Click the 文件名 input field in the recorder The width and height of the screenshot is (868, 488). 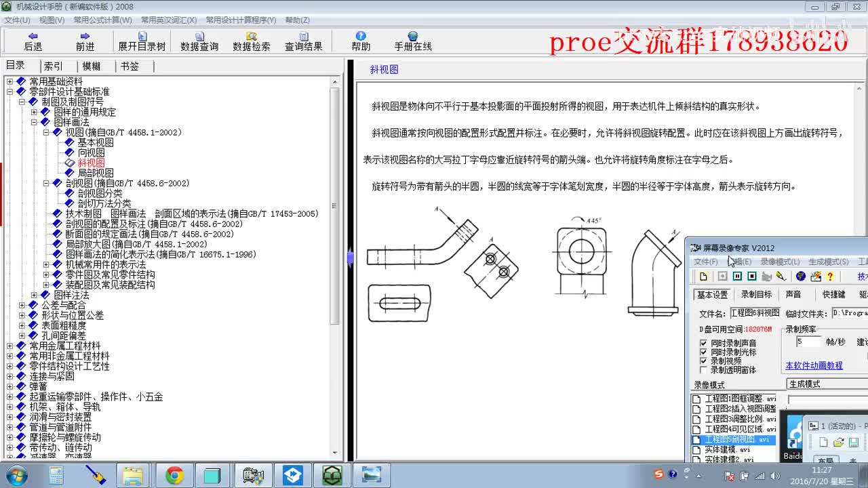755,314
